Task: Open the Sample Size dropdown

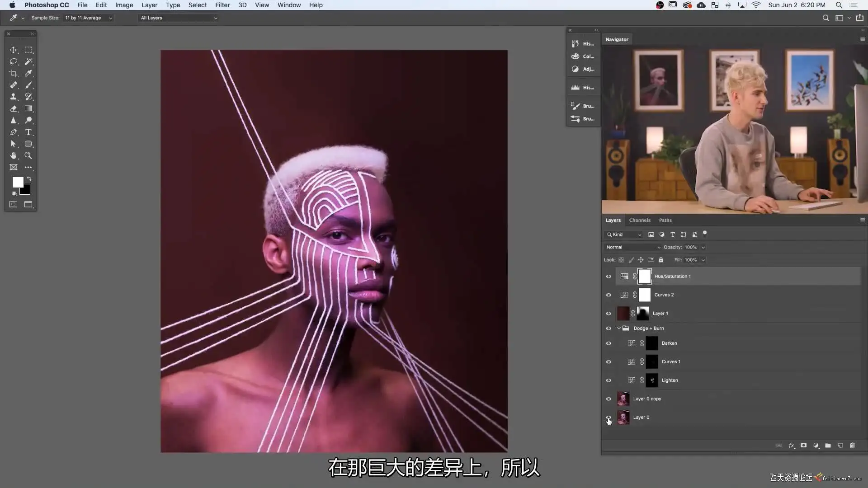Action: [88, 18]
